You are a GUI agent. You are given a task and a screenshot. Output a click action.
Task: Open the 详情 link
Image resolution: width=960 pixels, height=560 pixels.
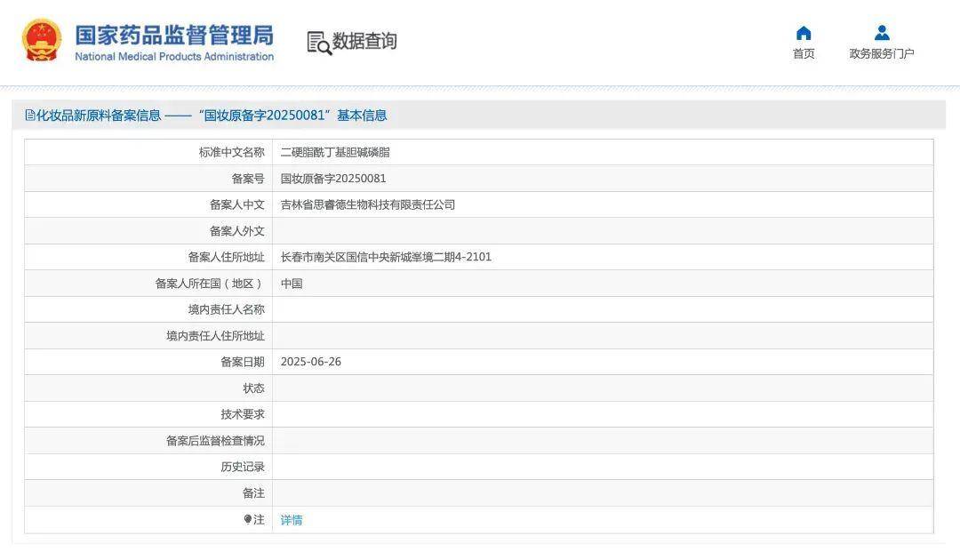pyautogui.click(x=292, y=520)
